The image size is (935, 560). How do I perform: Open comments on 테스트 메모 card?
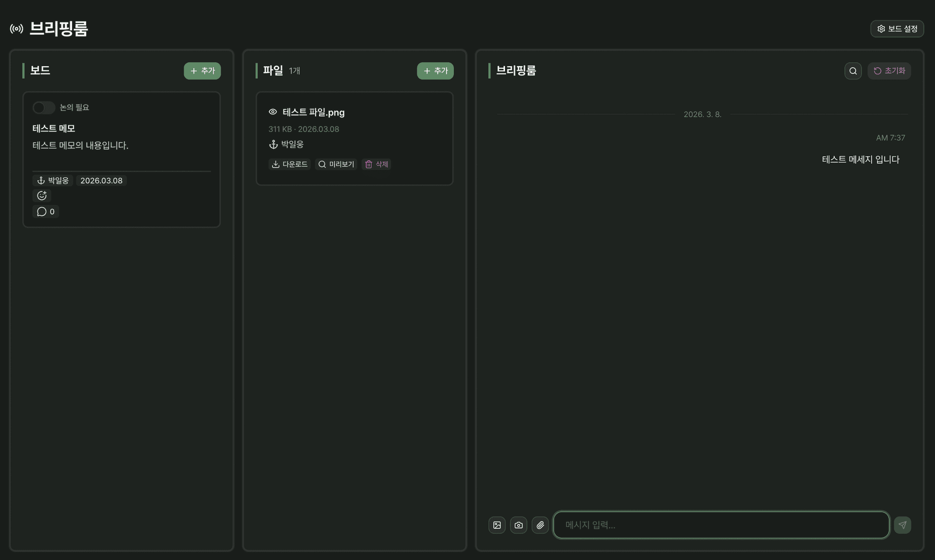(46, 211)
